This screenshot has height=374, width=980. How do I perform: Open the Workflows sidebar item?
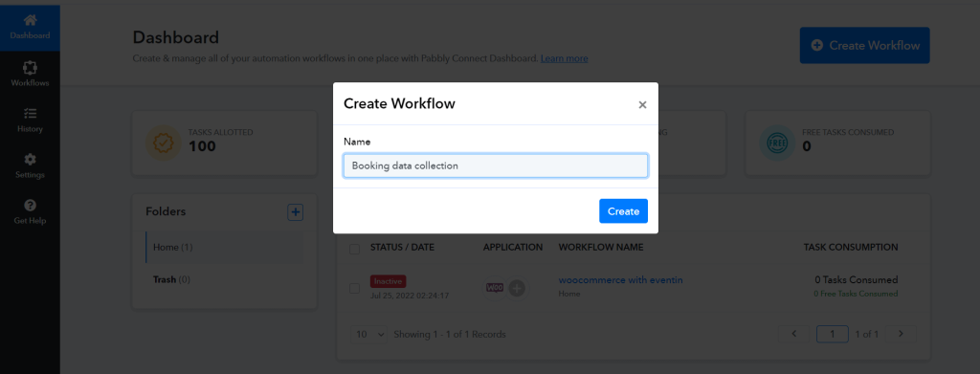[30, 75]
